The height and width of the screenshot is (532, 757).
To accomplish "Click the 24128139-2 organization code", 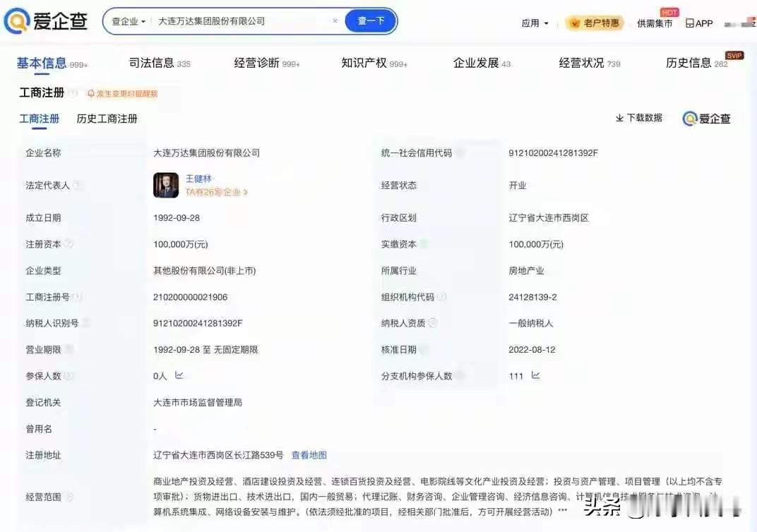I will coord(532,297).
